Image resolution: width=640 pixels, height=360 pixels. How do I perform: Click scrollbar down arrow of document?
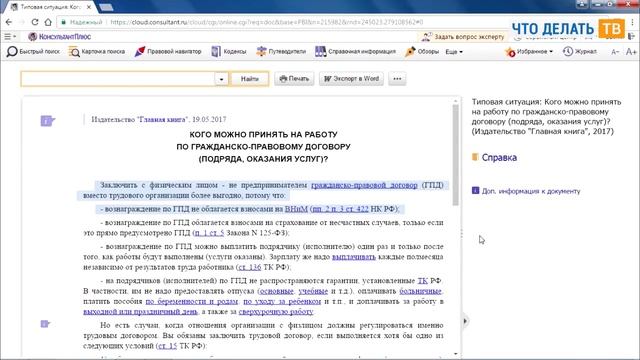point(456,354)
